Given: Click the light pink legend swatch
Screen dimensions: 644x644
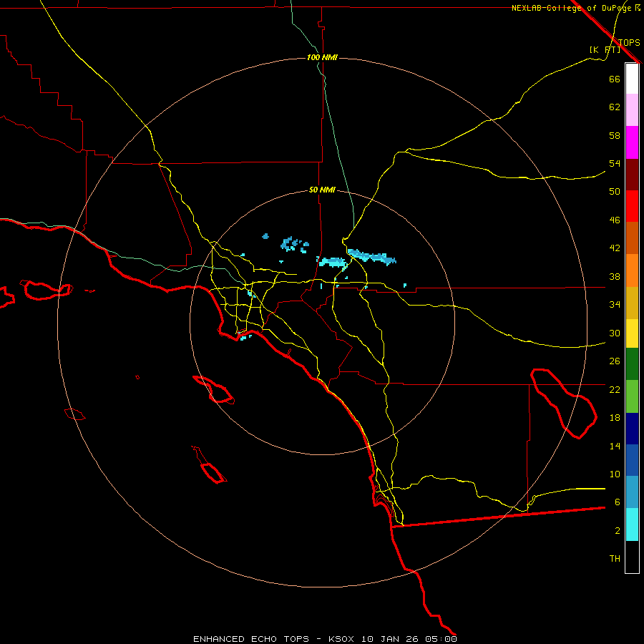Looking at the screenshot, I should pos(632,110).
